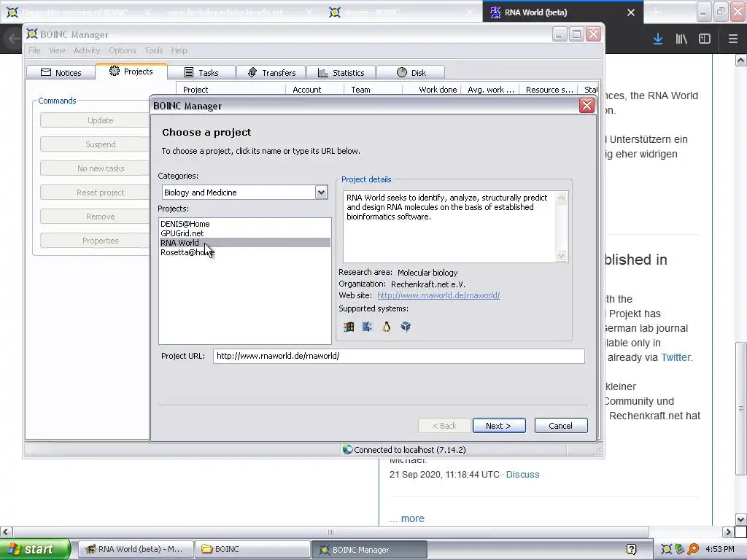The height and width of the screenshot is (560, 747).
Task: Click the project details scroll down arrow
Action: point(562,256)
